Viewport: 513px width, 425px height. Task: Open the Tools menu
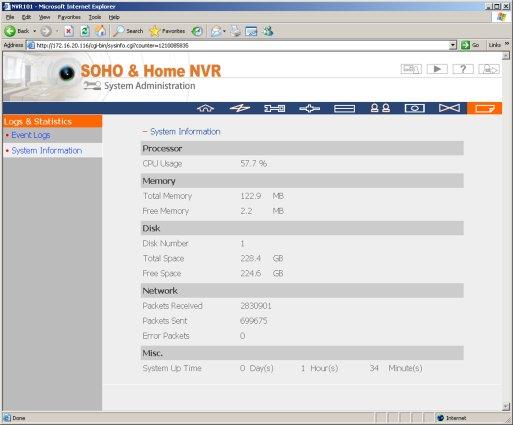[x=95, y=17]
